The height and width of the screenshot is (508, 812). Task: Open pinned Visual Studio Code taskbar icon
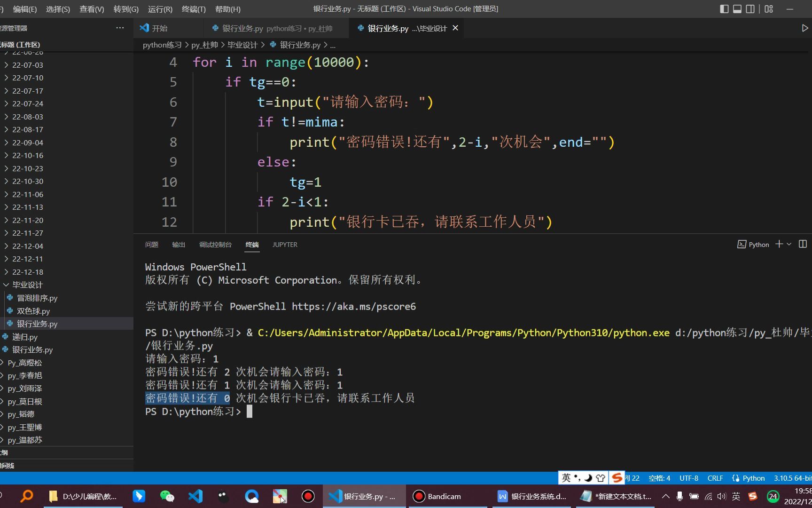195,496
